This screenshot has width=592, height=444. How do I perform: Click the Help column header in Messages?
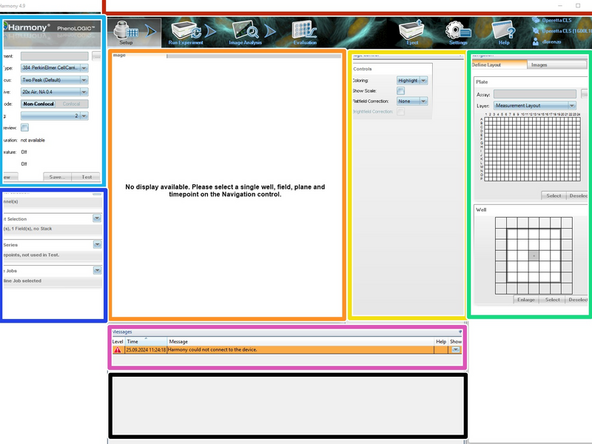441,341
